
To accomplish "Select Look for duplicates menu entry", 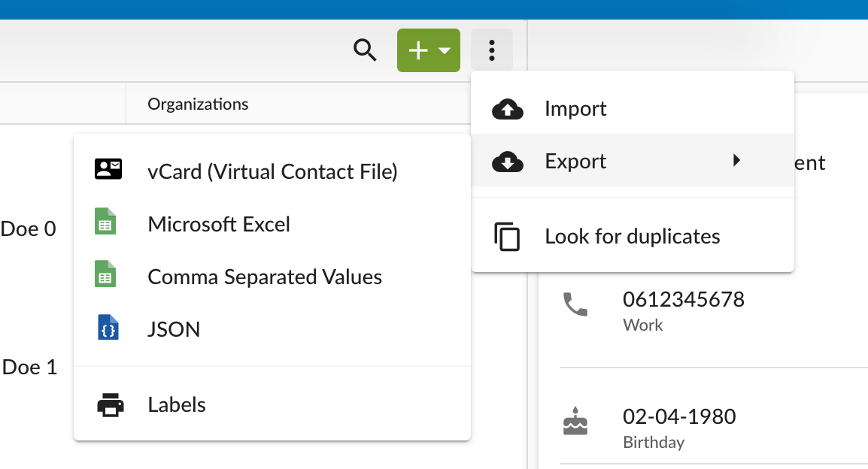I will tap(632, 236).
